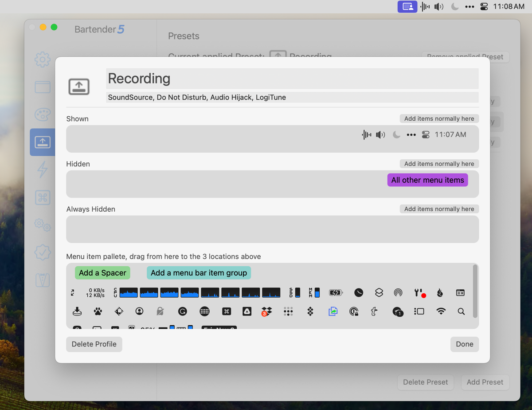Click the green Add a Spacer button
The image size is (532, 410).
pyautogui.click(x=102, y=273)
